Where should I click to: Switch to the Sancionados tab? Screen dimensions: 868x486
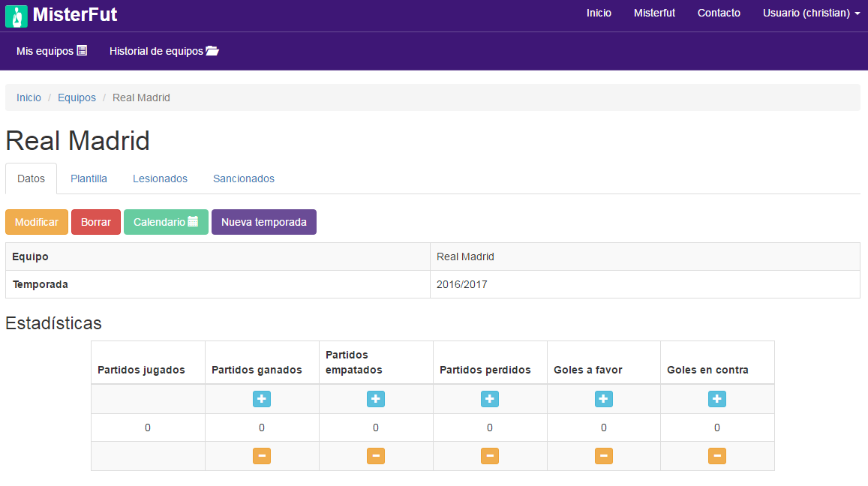click(x=244, y=178)
